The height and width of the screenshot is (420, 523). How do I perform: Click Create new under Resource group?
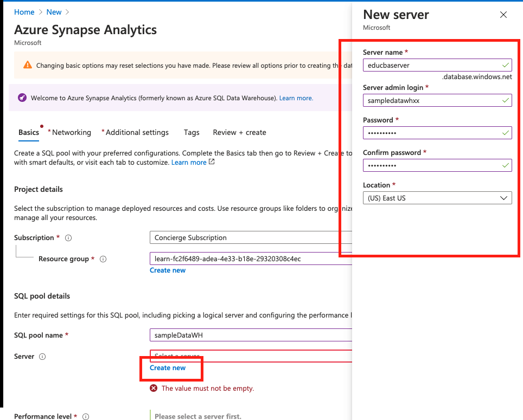(168, 270)
